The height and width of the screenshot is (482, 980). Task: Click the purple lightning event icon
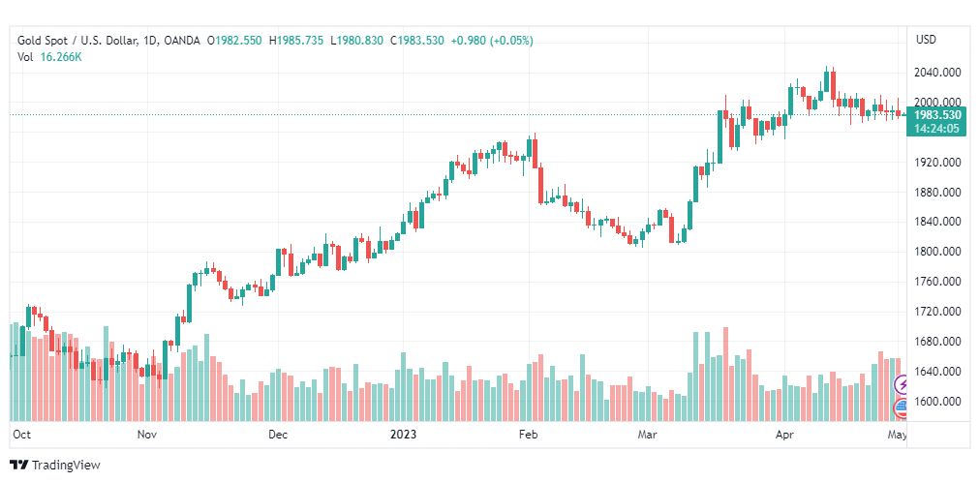click(902, 385)
